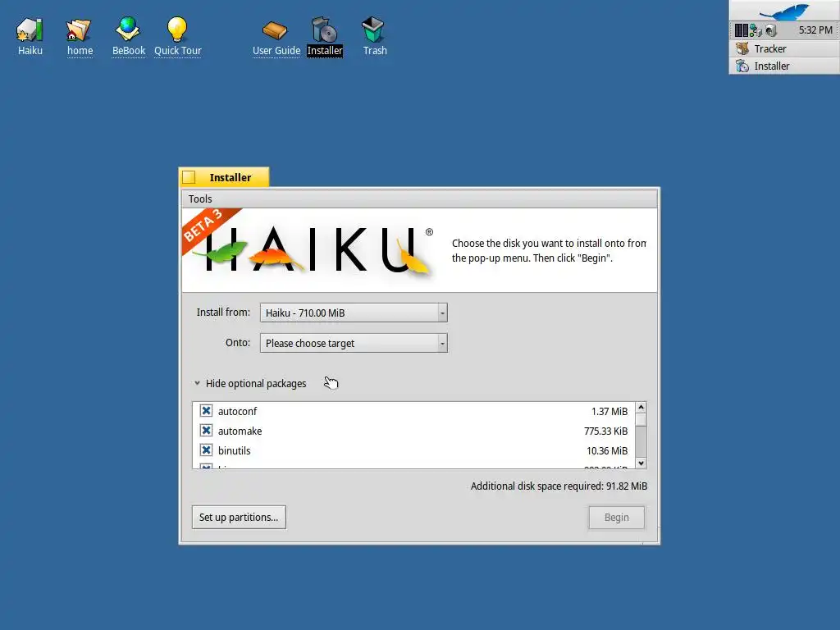Open the Onto target dropdown
Viewport: 840px width, 630px height.
point(354,343)
